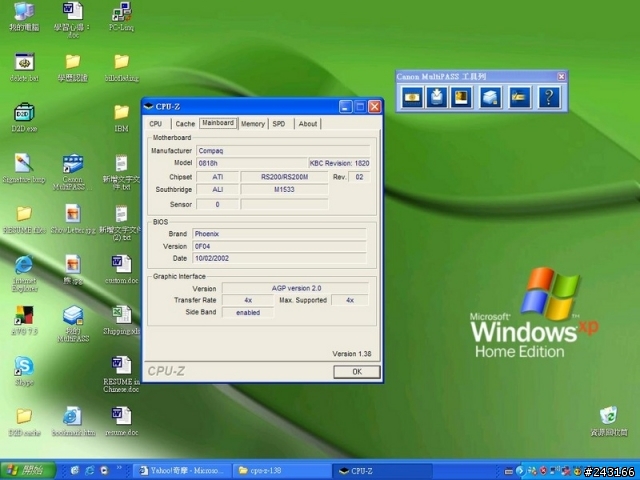Click the AGP version 2.0 value

pos(296,288)
